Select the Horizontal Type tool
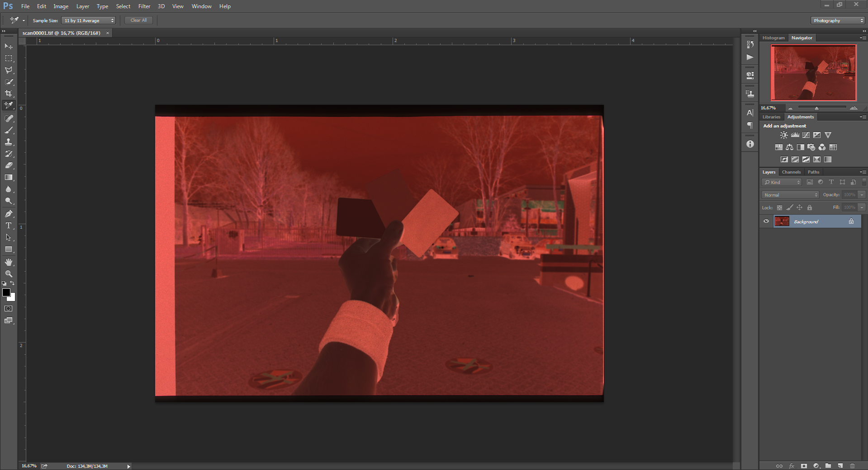Screen dimensions: 868x470 (x=9, y=225)
